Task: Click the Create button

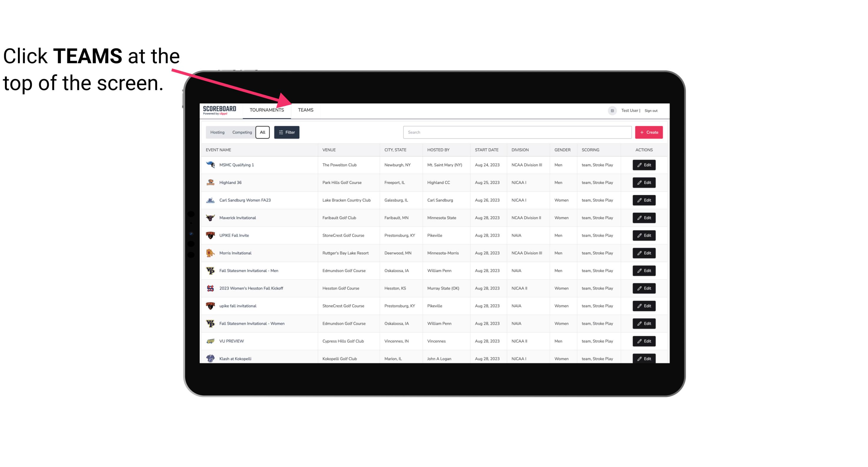Action: (649, 132)
